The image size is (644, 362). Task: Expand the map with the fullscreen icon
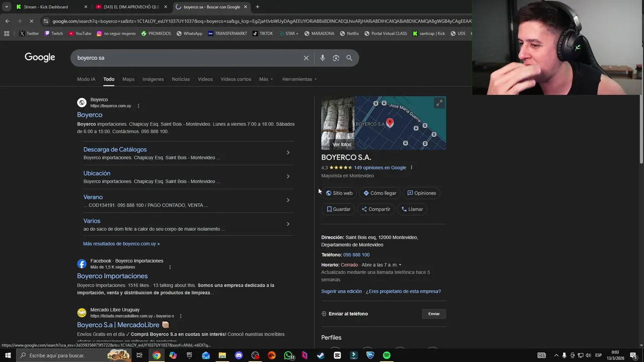(439, 103)
